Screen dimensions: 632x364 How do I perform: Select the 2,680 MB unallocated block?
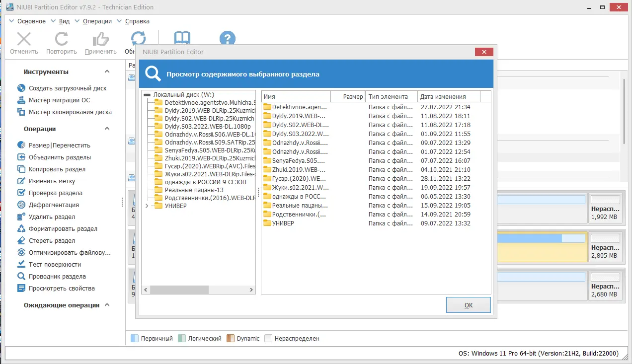pos(605,286)
